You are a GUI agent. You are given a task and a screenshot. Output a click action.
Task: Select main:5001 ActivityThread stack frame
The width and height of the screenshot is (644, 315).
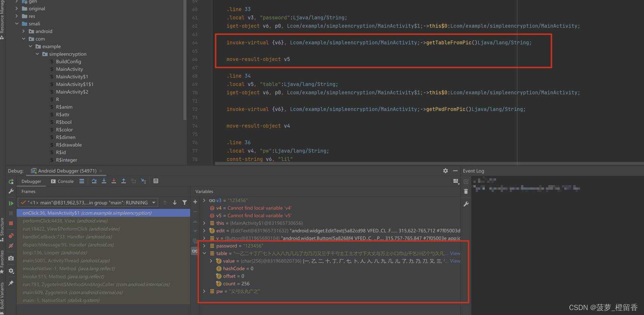point(104,260)
